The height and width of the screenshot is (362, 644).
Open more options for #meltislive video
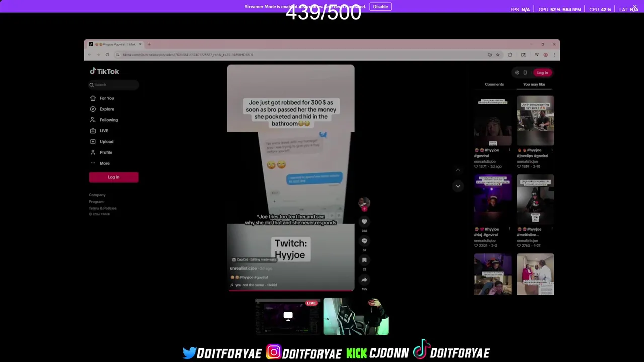pyautogui.click(x=552, y=229)
